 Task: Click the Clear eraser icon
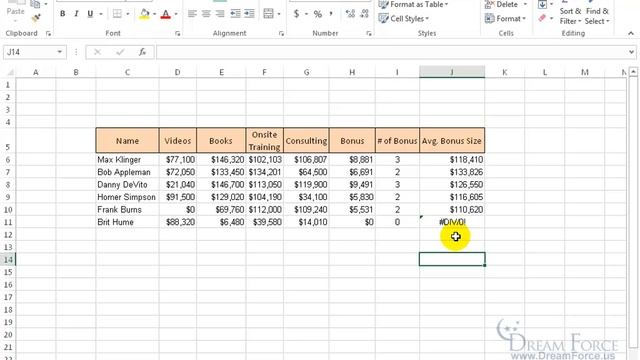point(542,18)
